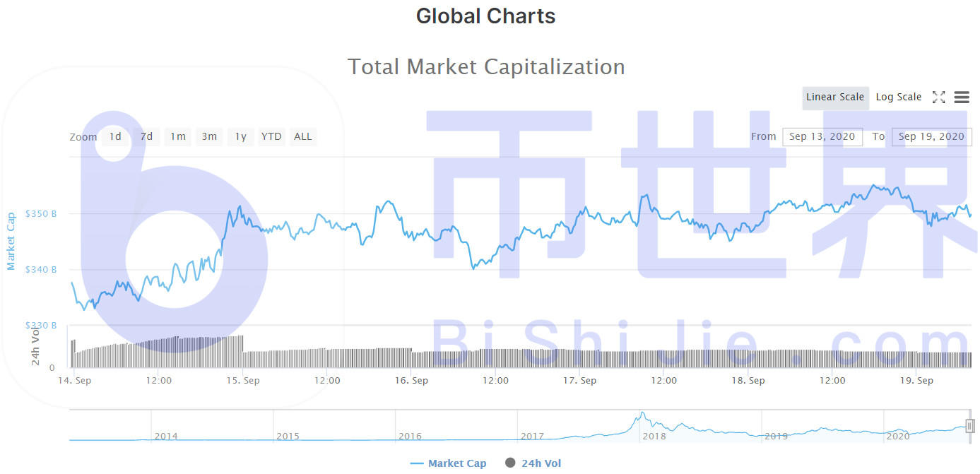The width and height of the screenshot is (980, 474).
Task: Click the 2018 spike in the mini-chart navigator
Action: point(643,413)
